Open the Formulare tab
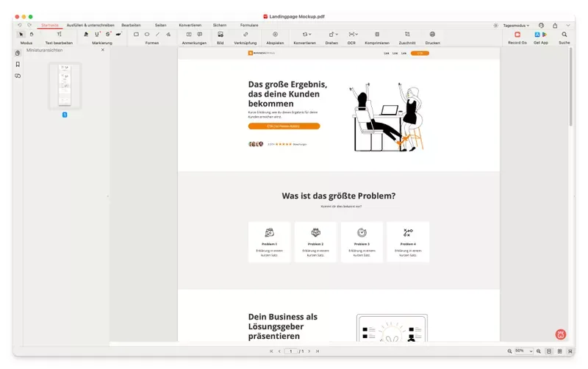 point(249,25)
